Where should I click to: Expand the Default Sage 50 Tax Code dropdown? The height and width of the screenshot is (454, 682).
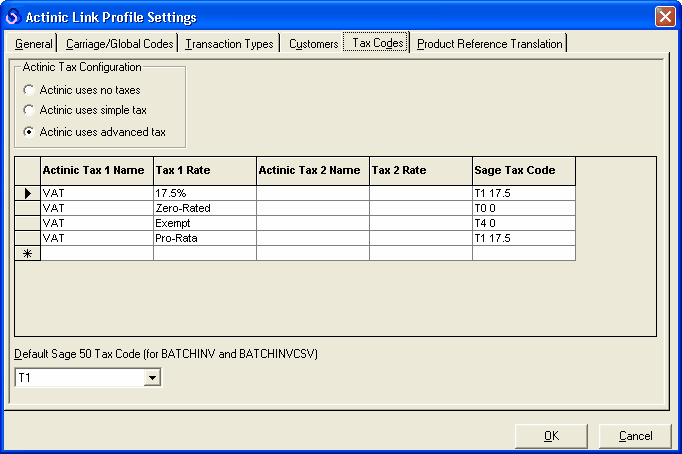tap(152, 377)
